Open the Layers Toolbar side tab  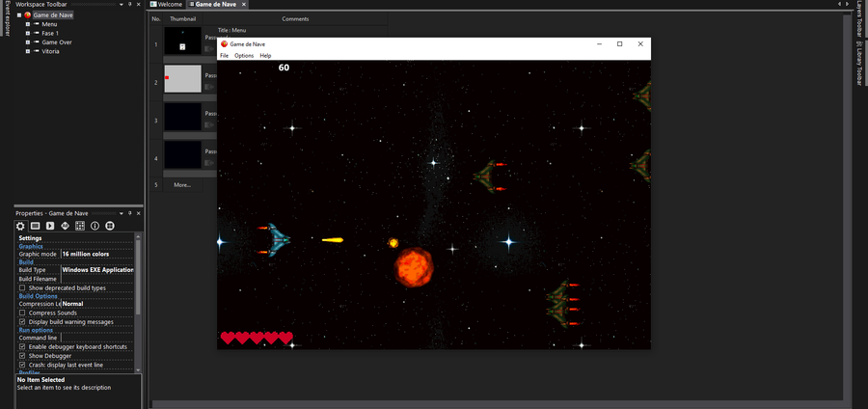[x=859, y=17]
